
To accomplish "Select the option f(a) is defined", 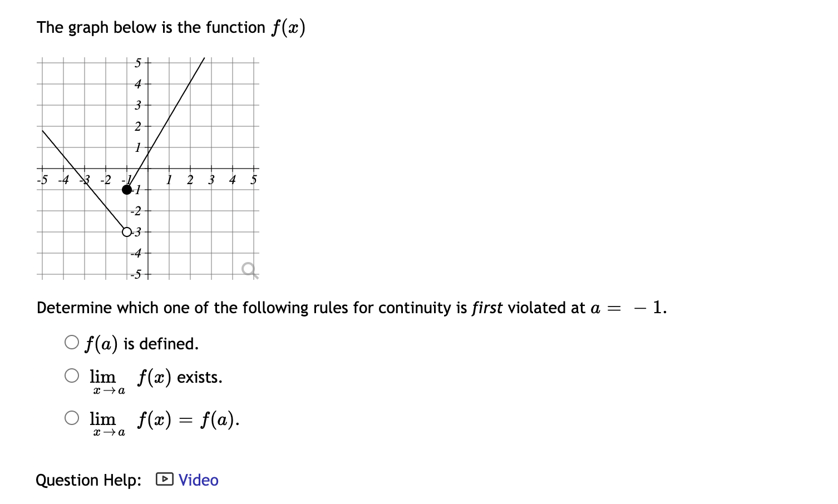I will (x=142, y=343).
